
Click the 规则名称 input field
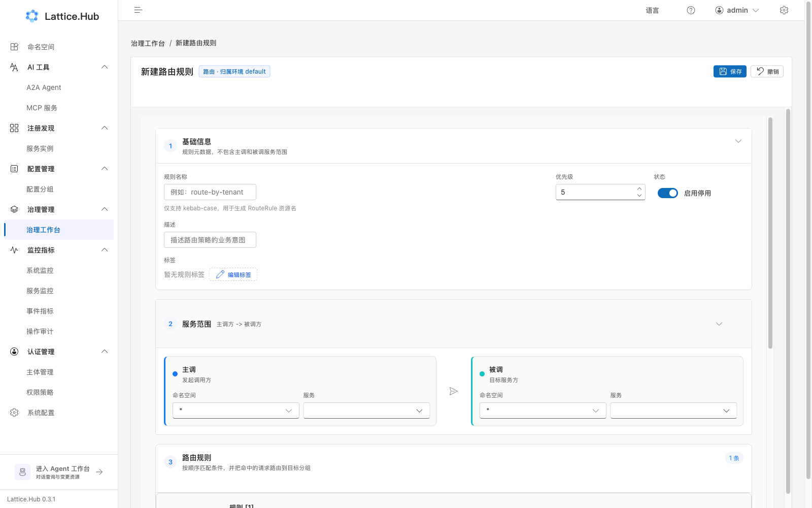[210, 192]
